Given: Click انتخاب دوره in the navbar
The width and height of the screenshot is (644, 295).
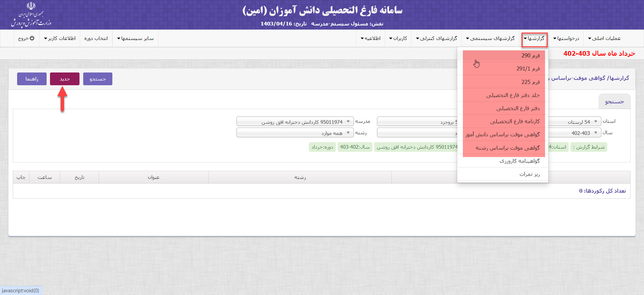Looking at the screenshot, I should [x=96, y=39].
